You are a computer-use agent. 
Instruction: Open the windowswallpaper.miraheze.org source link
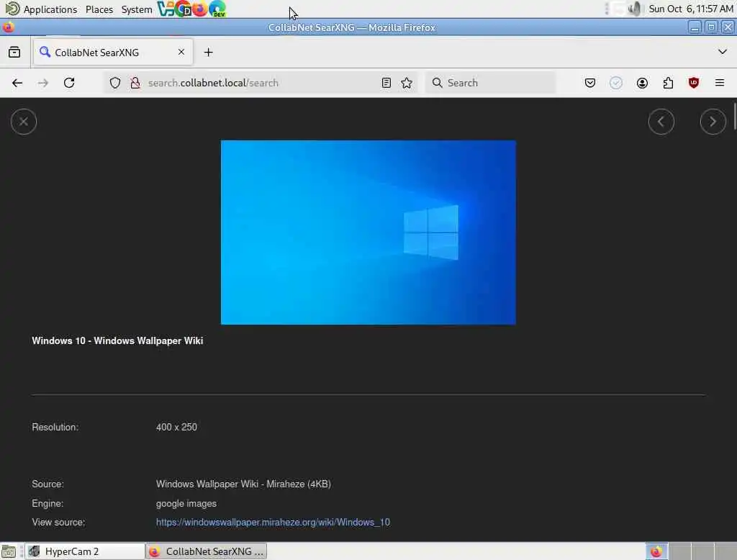coord(273,522)
